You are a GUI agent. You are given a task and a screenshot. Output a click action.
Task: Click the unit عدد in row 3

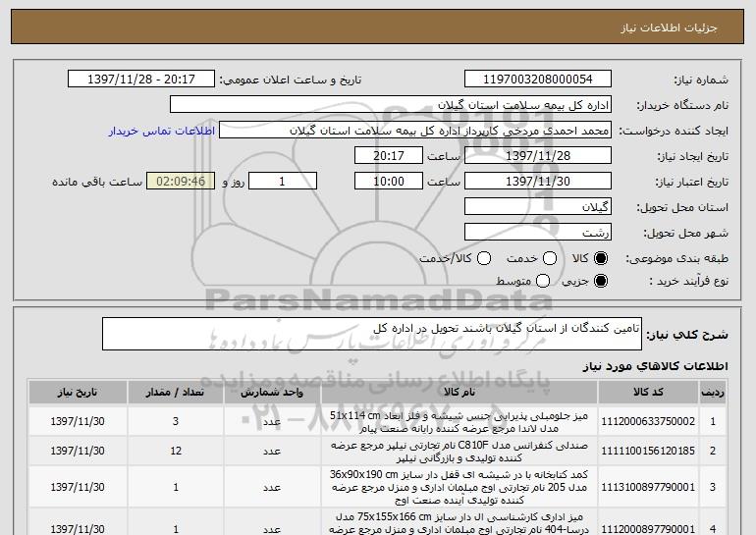coord(272,487)
